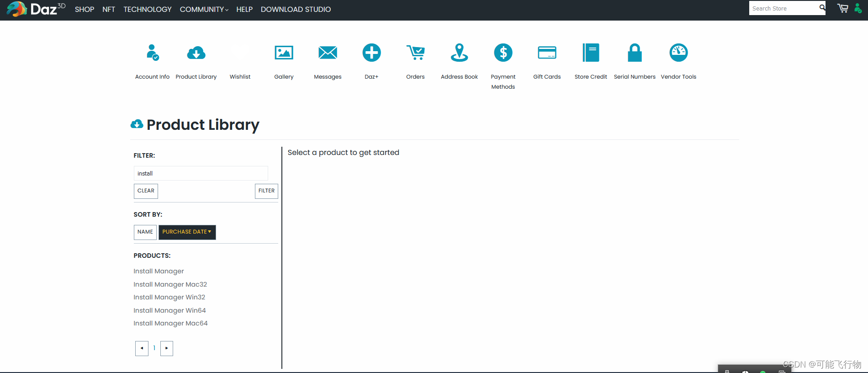Viewport: 868px width, 373px height.
Task: Click the Gift Cards label
Action: [x=547, y=77]
